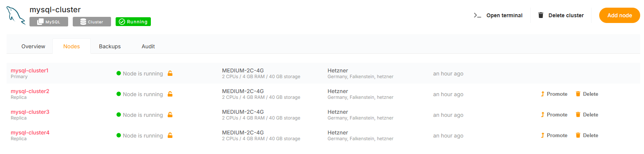Switch to the Overview tab
Screen dimensions: 644x154
coord(33,46)
